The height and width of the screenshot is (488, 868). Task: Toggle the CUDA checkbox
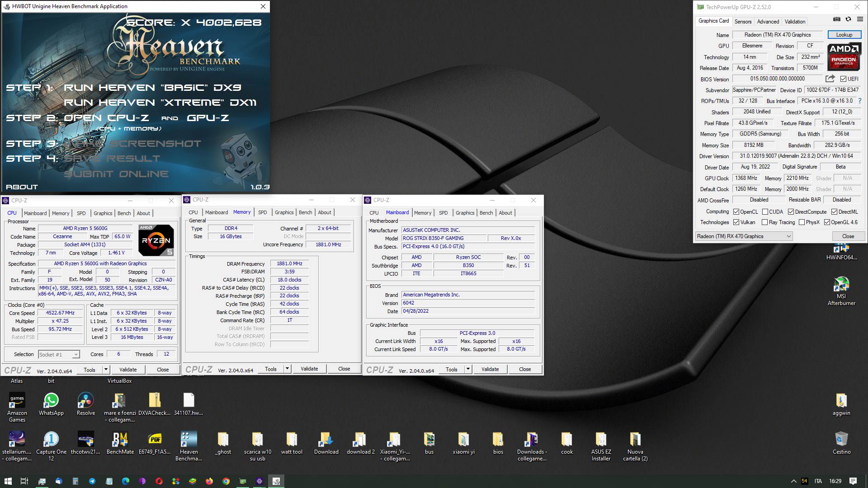[765, 212]
